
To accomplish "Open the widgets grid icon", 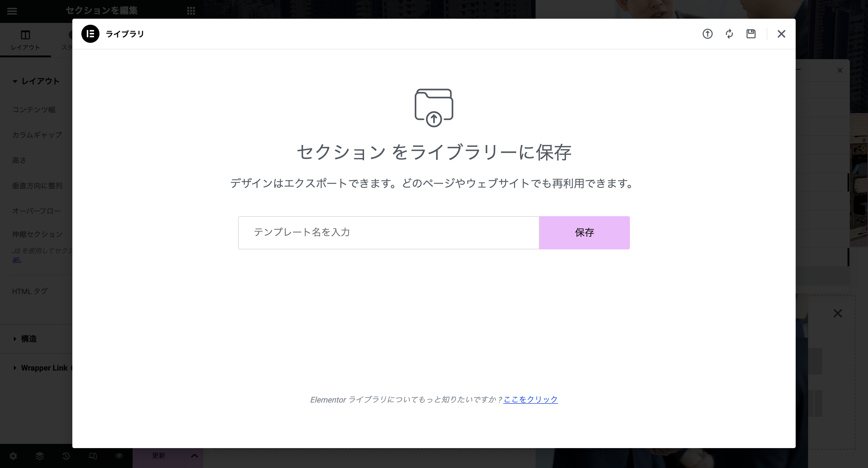I will click(191, 11).
